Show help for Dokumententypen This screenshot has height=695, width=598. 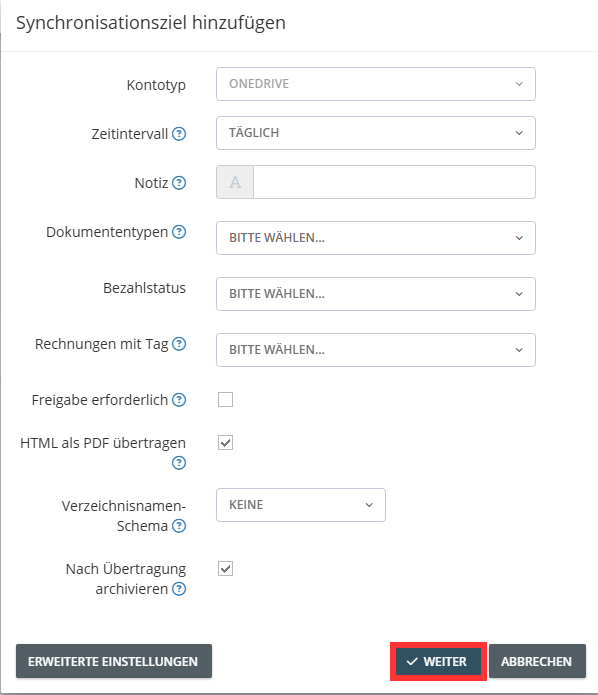coord(179,231)
